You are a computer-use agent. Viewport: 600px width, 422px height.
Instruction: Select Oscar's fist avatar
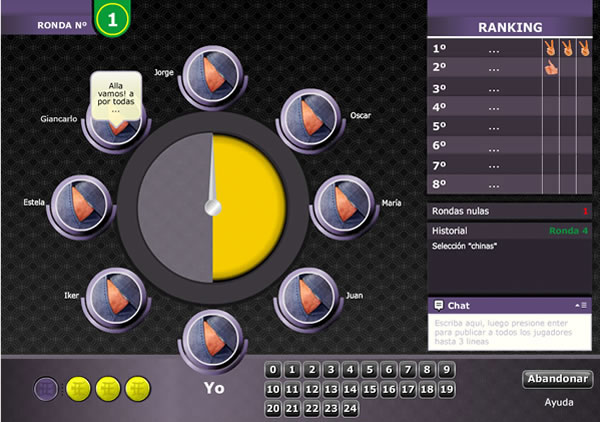click(x=310, y=117)
